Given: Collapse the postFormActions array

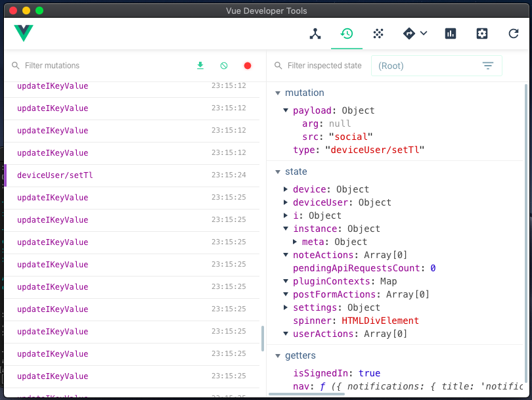Looking at the screenshot, I should (x=286, y=294).
